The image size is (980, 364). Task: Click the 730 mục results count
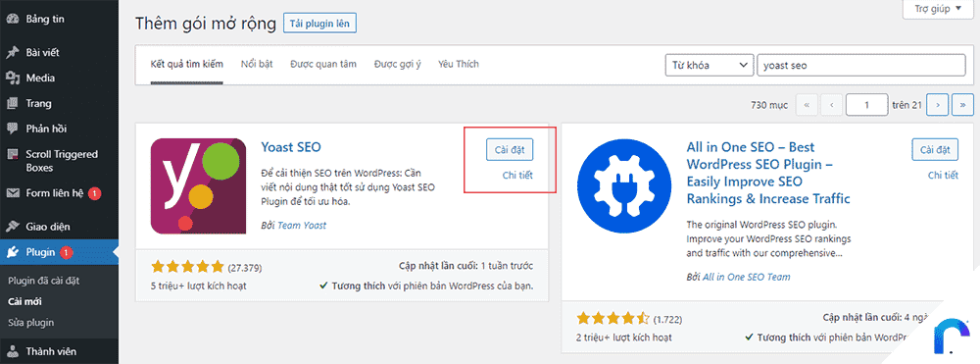768,105
